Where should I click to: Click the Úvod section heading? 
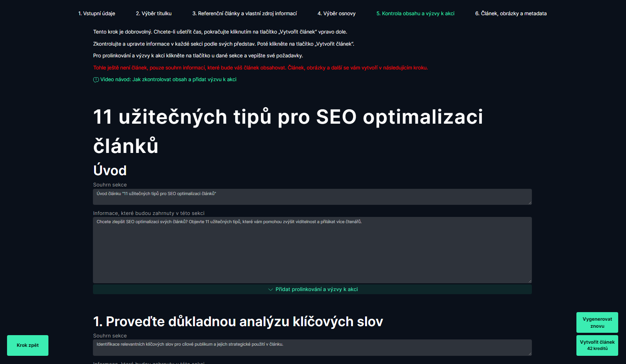click(110, 170)
